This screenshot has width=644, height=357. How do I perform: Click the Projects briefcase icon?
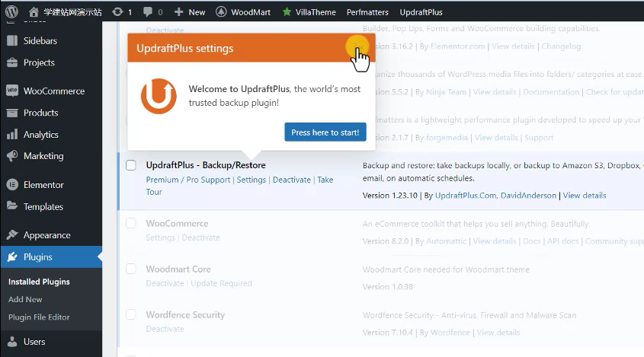[x=12, y=62]
